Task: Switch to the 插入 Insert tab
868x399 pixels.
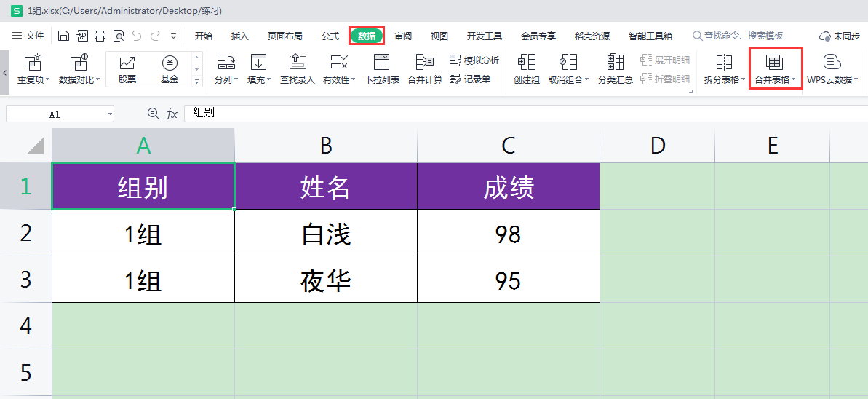Action: [239, 36]
